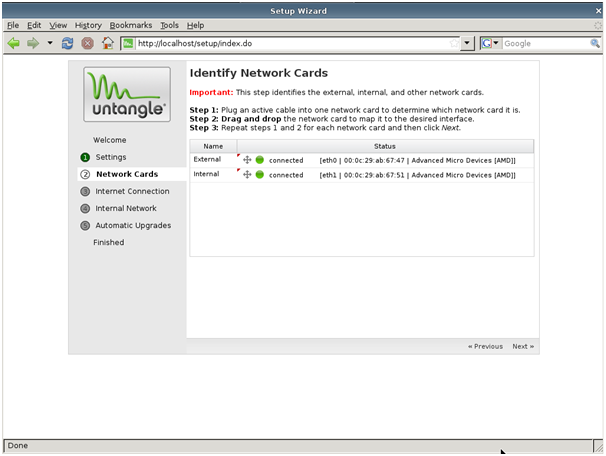
Task: Select the Settings step in sidebar
Action: pos(111,157)
